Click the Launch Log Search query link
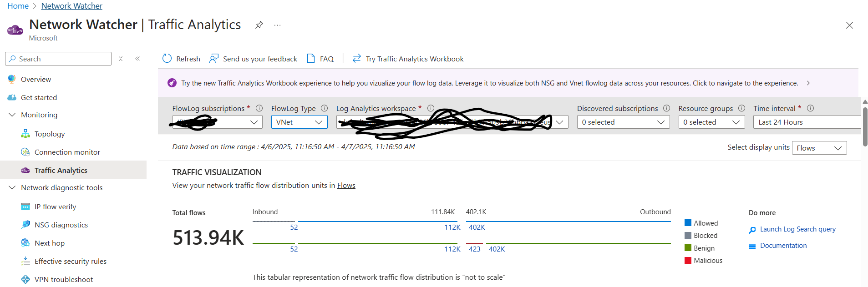The height and width of the screenshot is (287, 868). tap(798, 229)
